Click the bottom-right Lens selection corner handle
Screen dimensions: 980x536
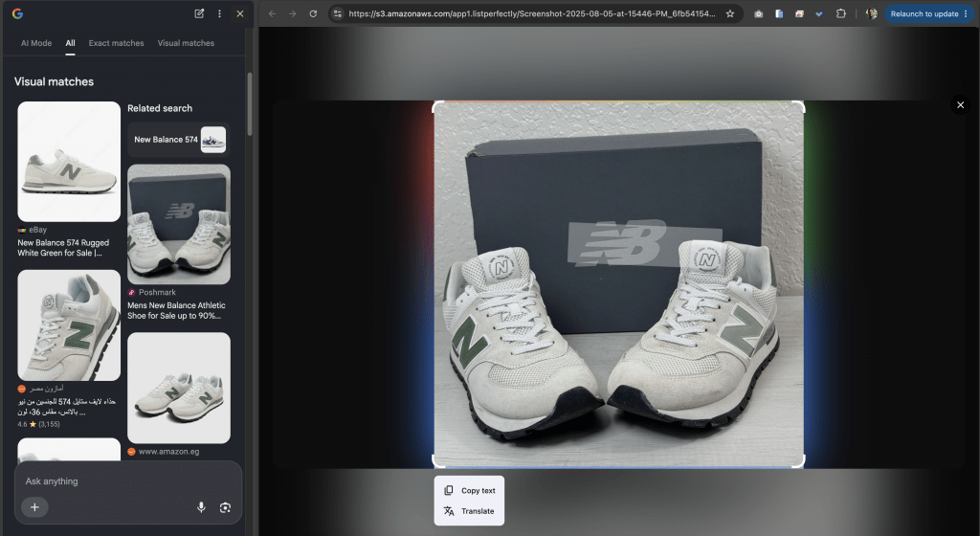(x=799, y=462)
